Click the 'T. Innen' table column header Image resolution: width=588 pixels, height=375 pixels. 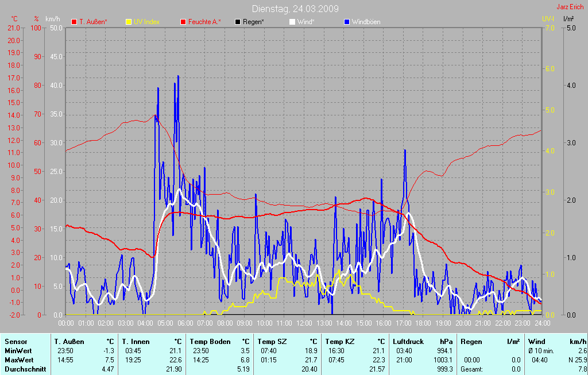tap(136, 342)
